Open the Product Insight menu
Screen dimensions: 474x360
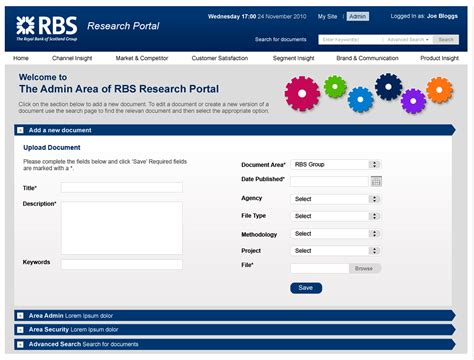click(x=439, y=58)
